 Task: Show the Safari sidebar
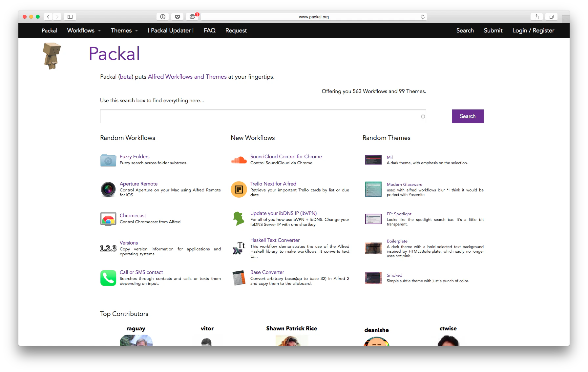click(70, 17)
